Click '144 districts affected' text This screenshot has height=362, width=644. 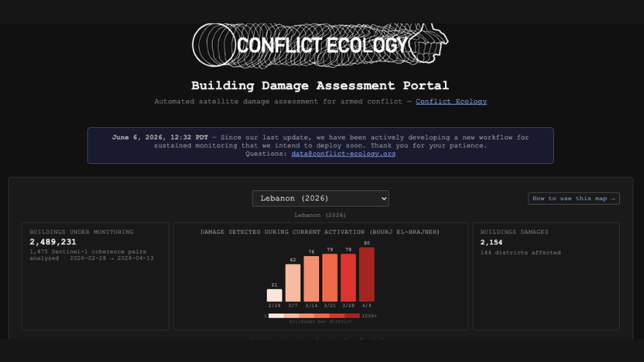pyautogui.click(x=520, y=253)
